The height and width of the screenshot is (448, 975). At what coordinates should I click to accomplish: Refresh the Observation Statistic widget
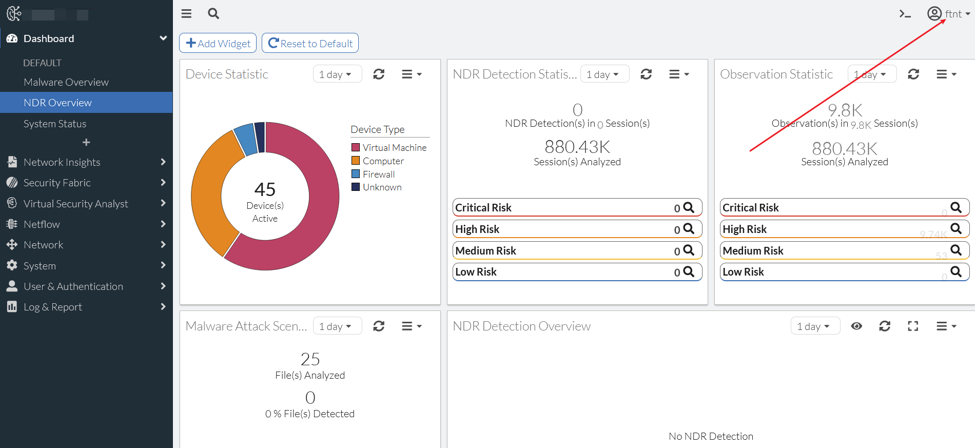tap(913, 74)
